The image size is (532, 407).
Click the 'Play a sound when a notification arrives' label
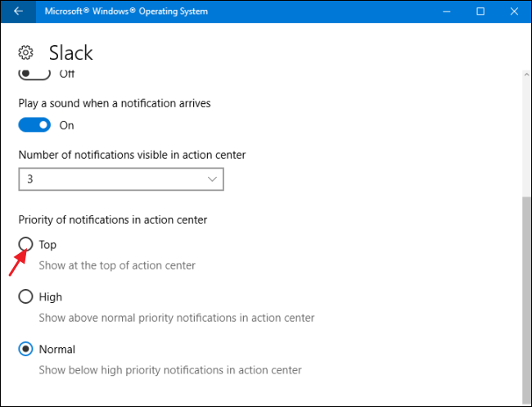click(x=115, y=104)
